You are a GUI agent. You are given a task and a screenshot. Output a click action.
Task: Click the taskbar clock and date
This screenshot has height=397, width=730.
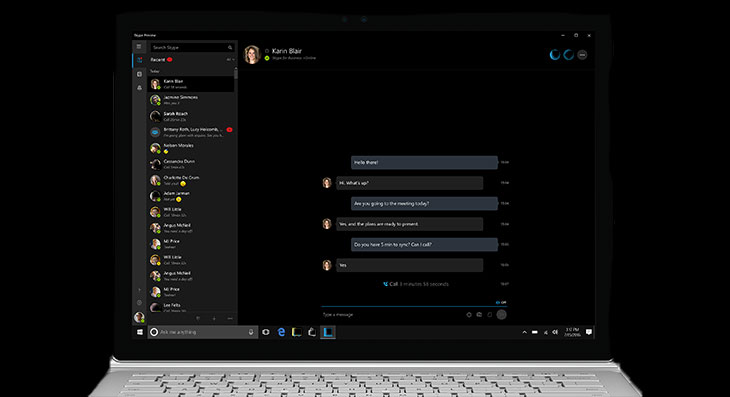[x=572, y=332]
